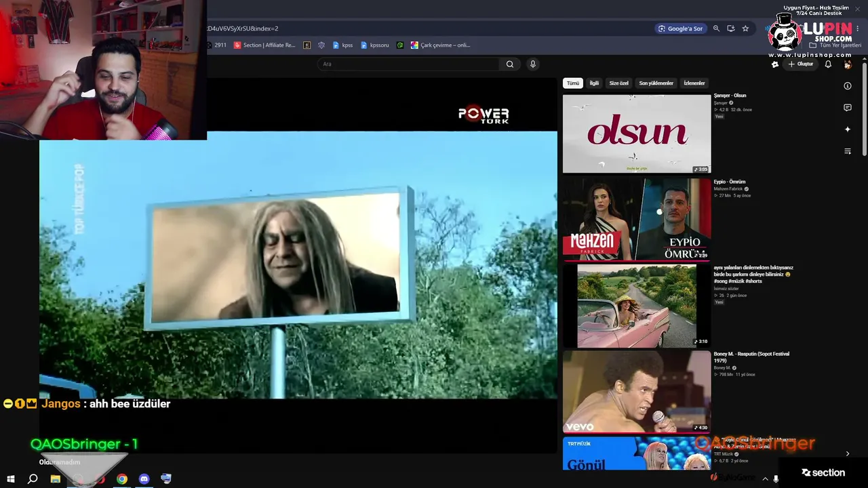Open the Tüm Yer İşaretleri folder

tap(835, 45)
